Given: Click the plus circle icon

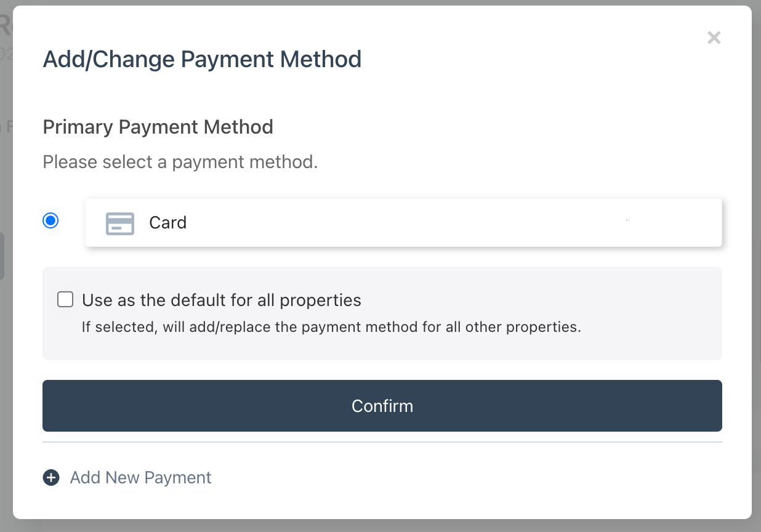Looking at the screenshot, I should 51,478.
